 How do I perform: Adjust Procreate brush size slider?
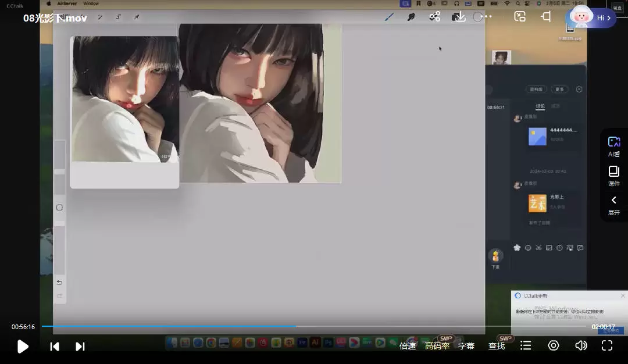pyautogui.click(x=60, y=167)
